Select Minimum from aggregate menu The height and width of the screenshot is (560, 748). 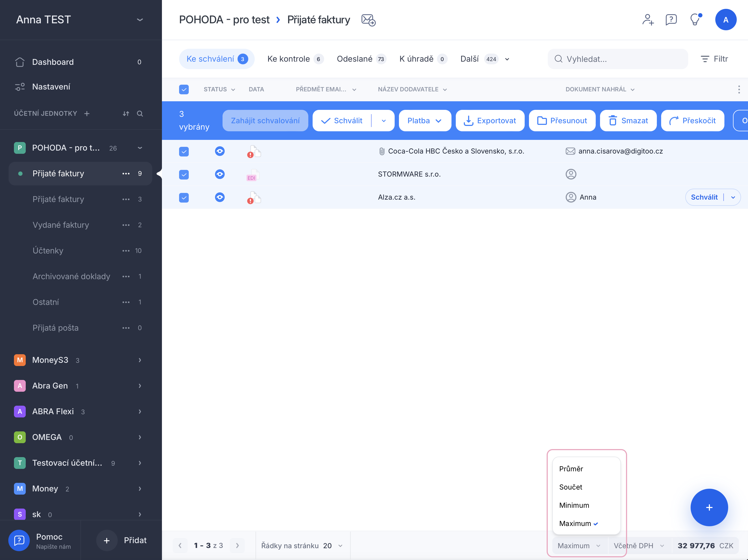pyautogui.click(x=586, y=505)
